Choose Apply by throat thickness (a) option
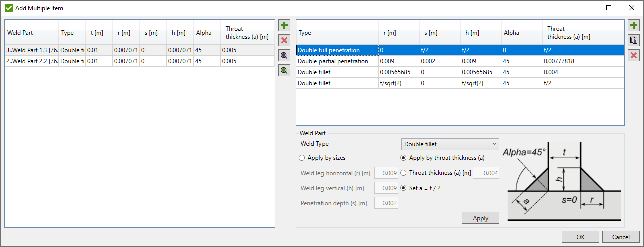644x247 pixels. (404, 158)
